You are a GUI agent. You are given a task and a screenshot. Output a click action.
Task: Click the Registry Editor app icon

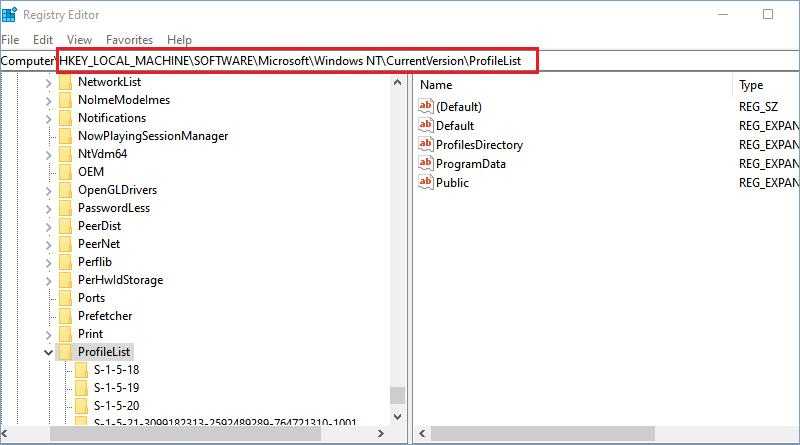[x=10, y=15]
